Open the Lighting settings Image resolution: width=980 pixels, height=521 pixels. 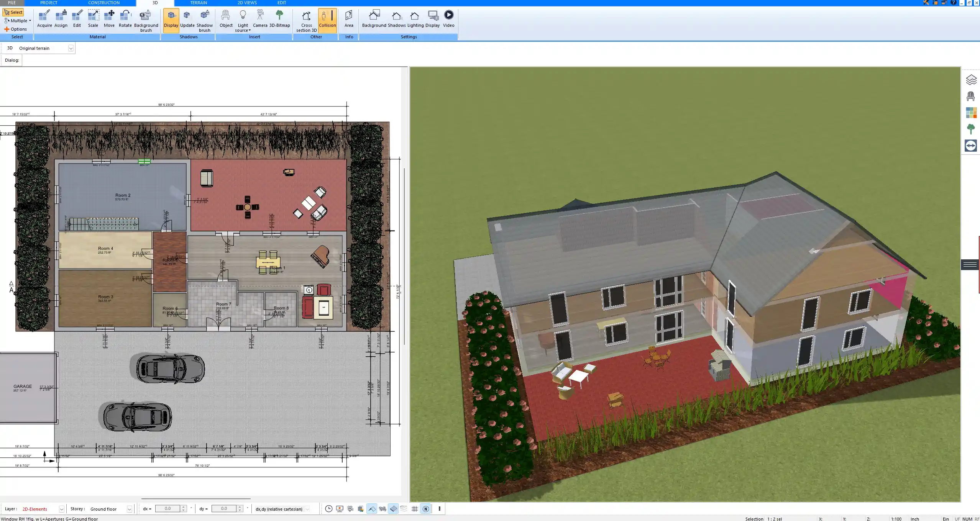(x=414, y=18)
